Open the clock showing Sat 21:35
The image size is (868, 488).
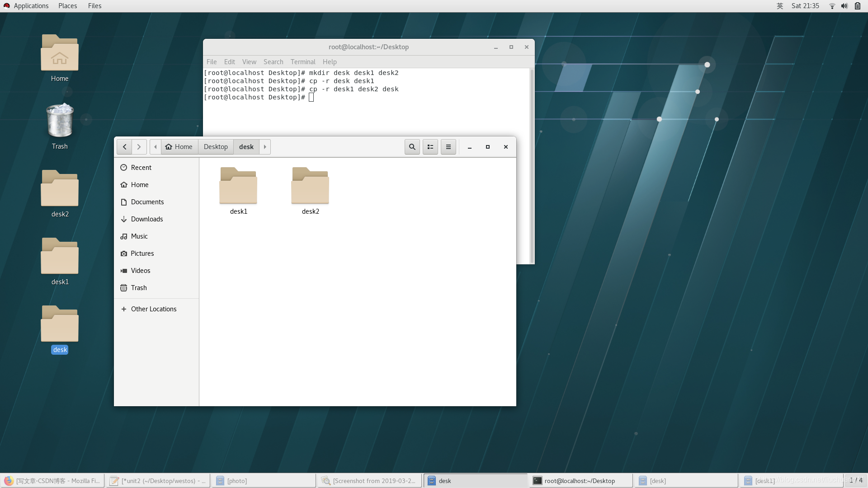pos(805,6)
